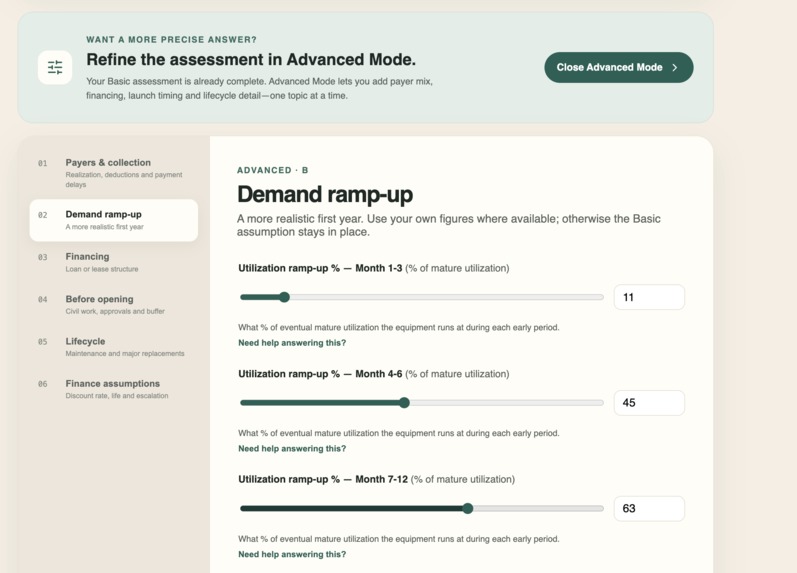Click the chevron arrow in Close Advanced Mode

click(x=675, y=67)
